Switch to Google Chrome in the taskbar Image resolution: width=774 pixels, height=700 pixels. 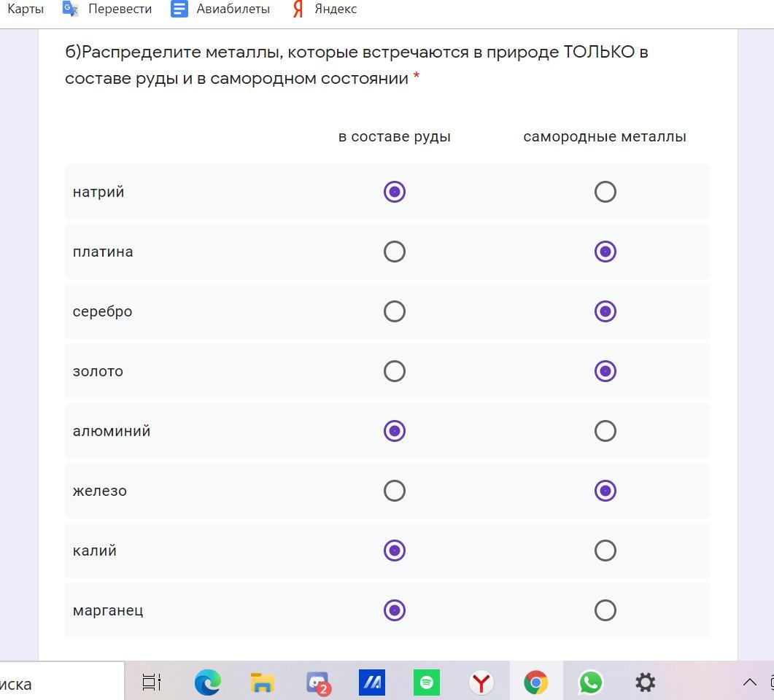click(x=536, y=682)
